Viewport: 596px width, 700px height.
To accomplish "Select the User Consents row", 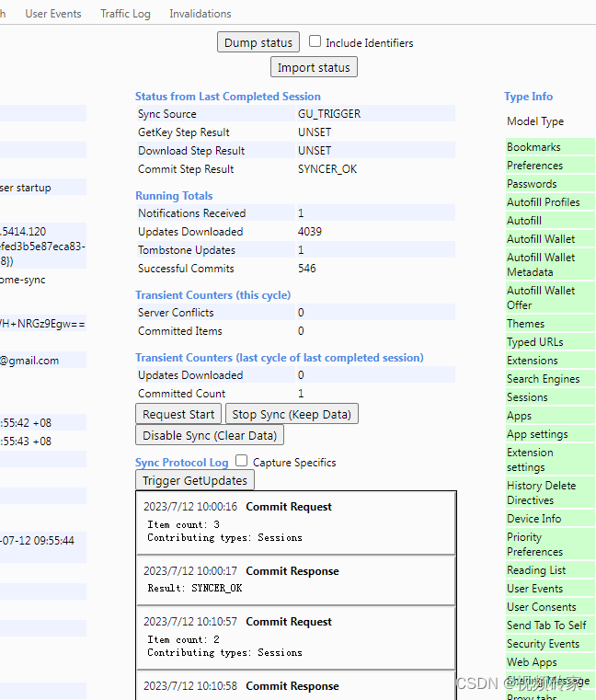I will [x=550, y=607].
